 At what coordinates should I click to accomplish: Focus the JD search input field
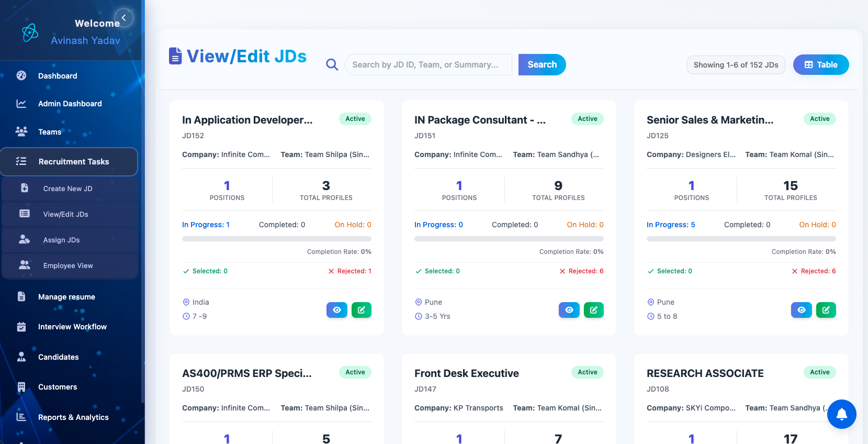(x=428, y=65)
